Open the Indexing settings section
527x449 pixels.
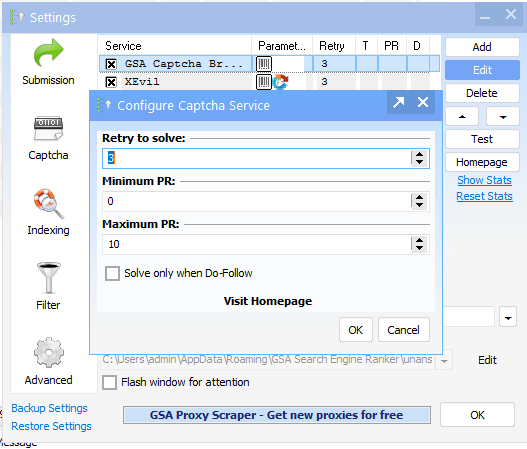48,212
